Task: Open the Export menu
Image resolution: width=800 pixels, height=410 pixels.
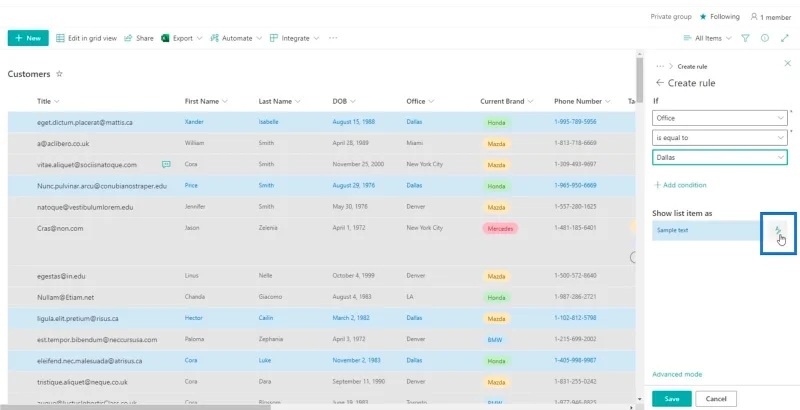Action: coord(182,38)
